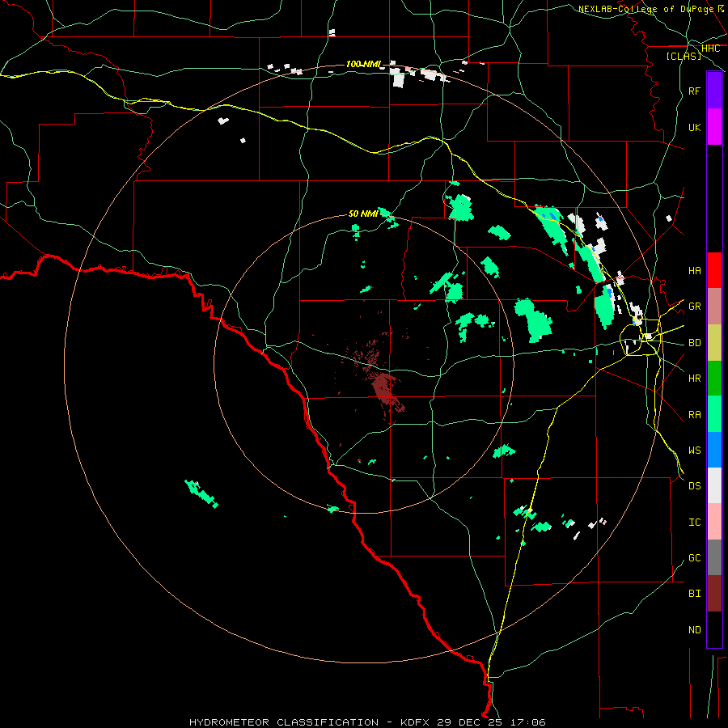Click the Hydrometeor Classification KDFX title text

tap(367, 722)
